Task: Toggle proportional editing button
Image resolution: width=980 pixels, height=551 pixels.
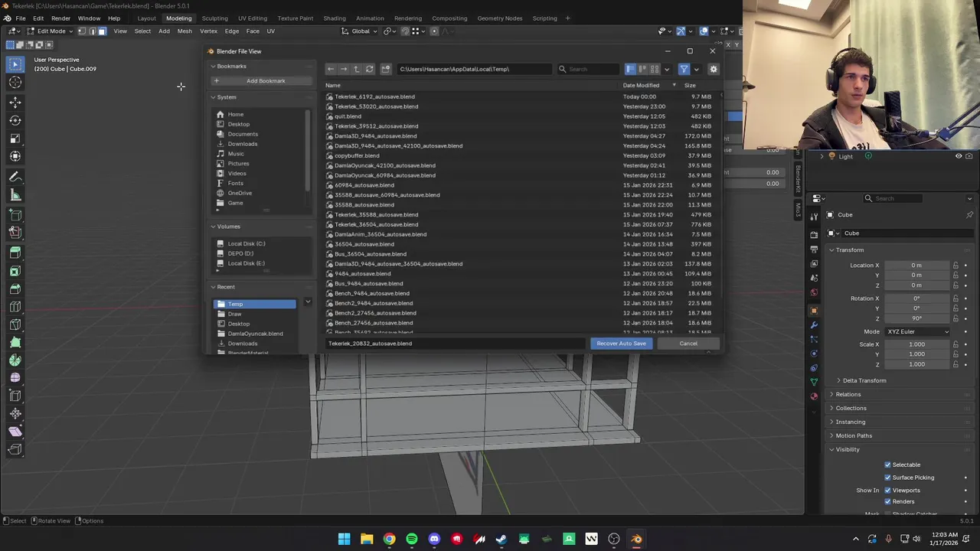Action: click(434, 31)
